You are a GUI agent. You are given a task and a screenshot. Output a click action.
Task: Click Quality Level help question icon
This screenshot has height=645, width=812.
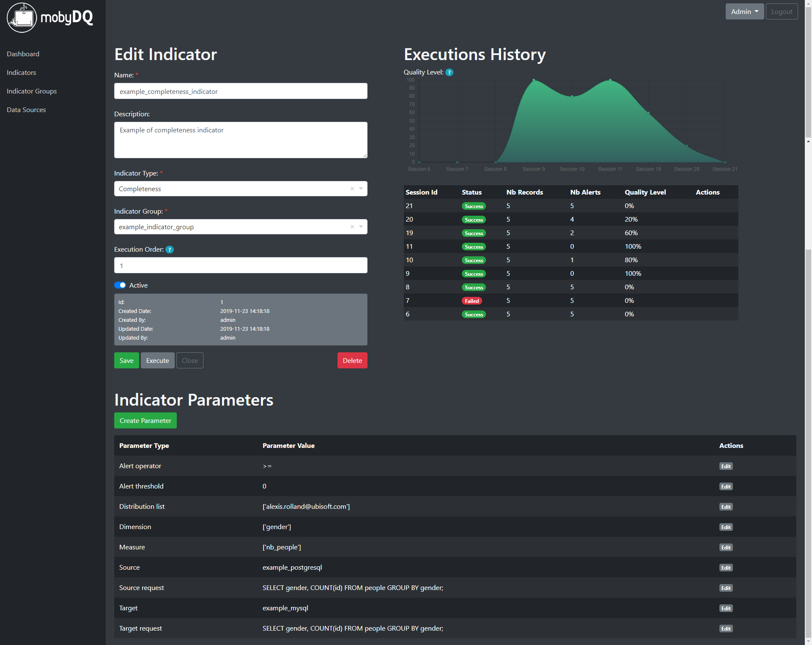[x=450, y=72]
